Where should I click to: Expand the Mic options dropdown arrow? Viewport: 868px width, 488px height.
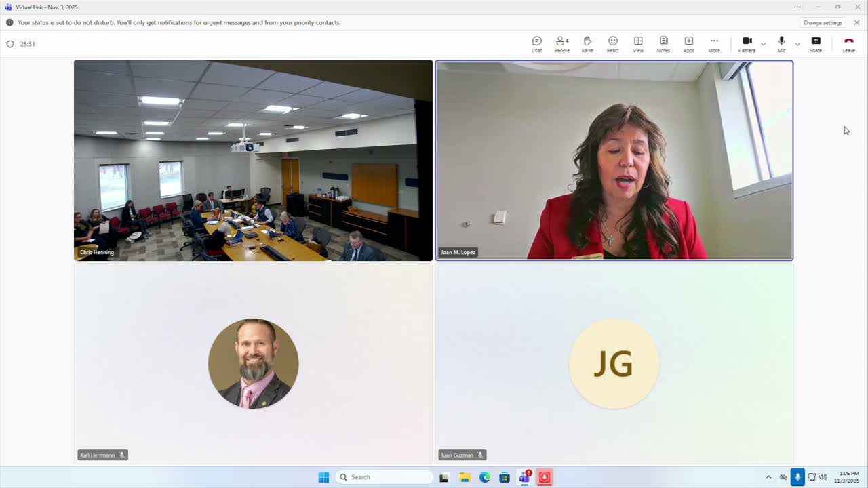[797, 44]
